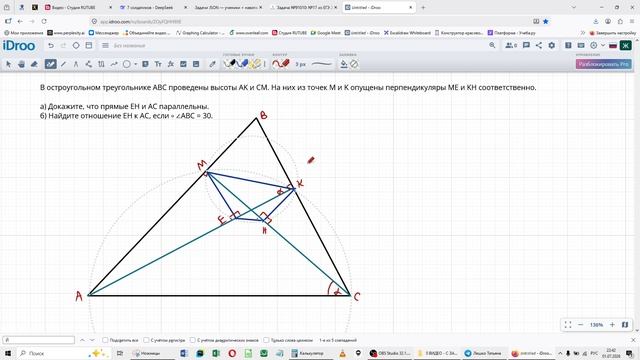Open the shape tool dropdown arrow

pyautogui.click(x=136, y=64)
